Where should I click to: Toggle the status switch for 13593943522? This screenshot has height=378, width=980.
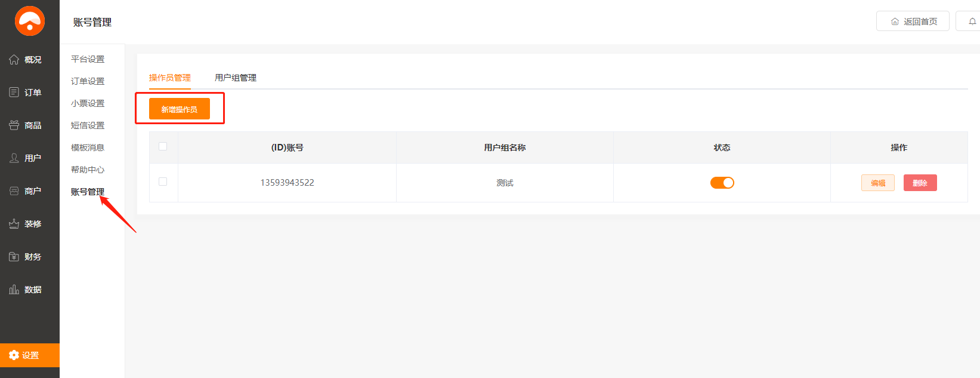[722, 183]
